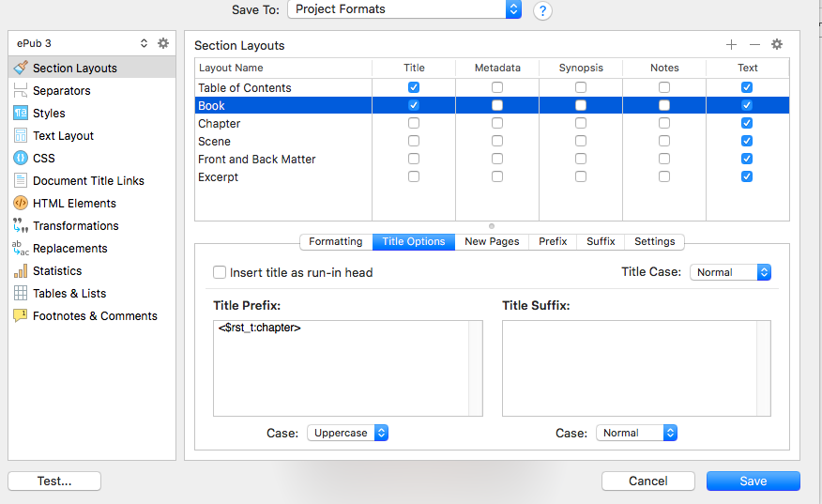Select the Statistics bar chart icon
The image size is (822, 504).
click(x=21, y=270)
